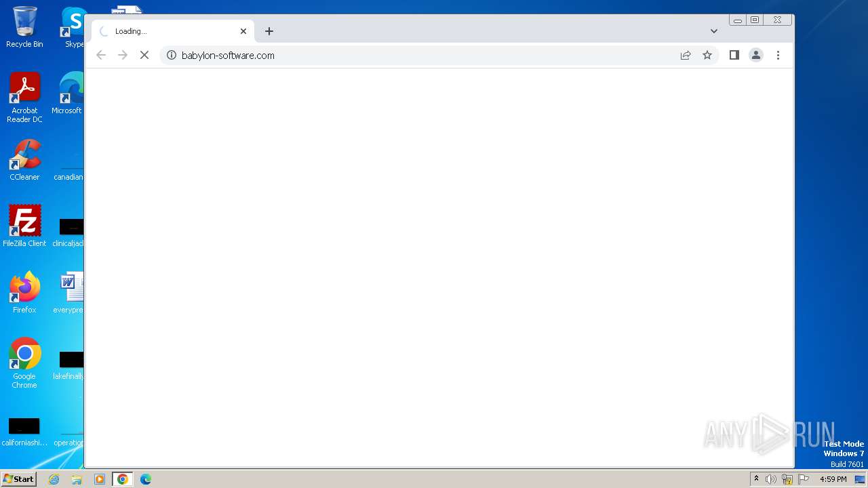Select the Microsoft Edge desktop shortcut
This screenshot has width=868, height=488.
[x=68, y=94]
